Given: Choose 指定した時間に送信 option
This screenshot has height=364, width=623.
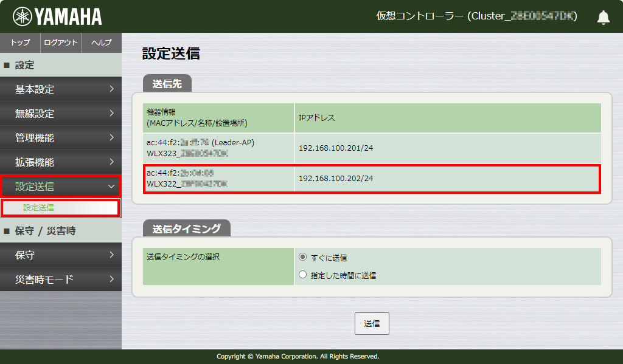Looking at the screenshot, I should click(x=302, y=275).
